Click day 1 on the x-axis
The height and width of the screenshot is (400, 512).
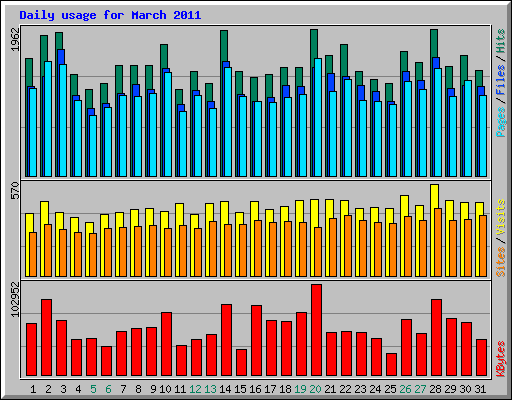(33, 389)
